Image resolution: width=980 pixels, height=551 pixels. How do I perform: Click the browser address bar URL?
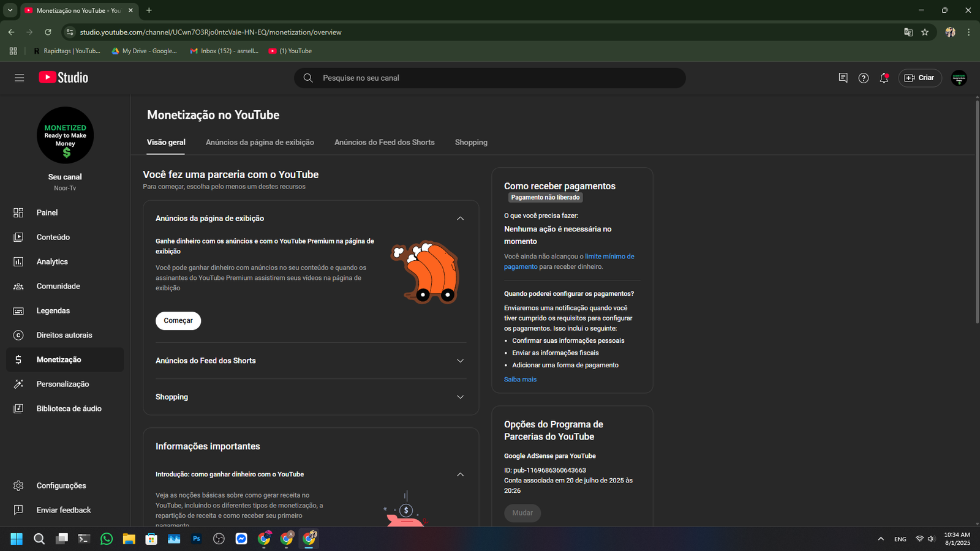pos(211,32)
